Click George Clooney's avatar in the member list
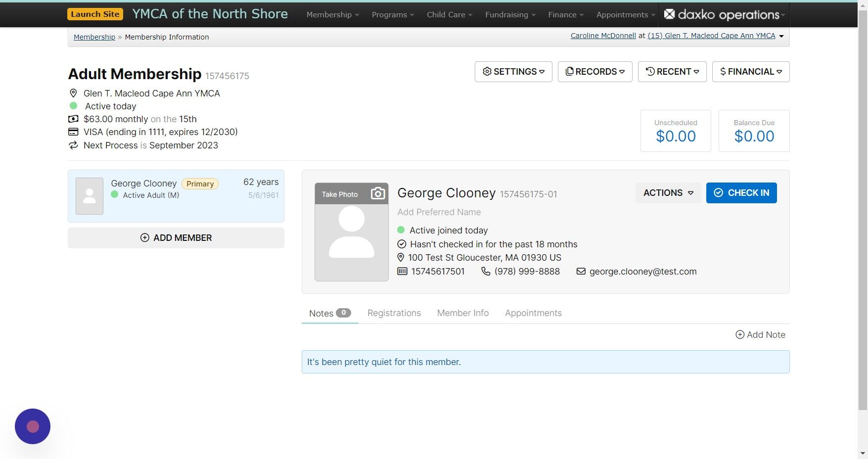Image resolution: width=868 pixels, height=459 pixels. (90, 196)
